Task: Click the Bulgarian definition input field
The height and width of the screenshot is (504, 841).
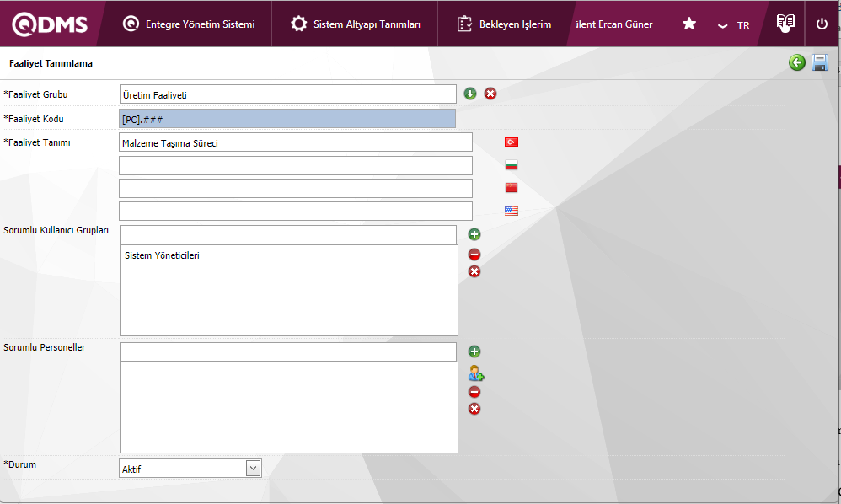Action: (x=296, y=166)
